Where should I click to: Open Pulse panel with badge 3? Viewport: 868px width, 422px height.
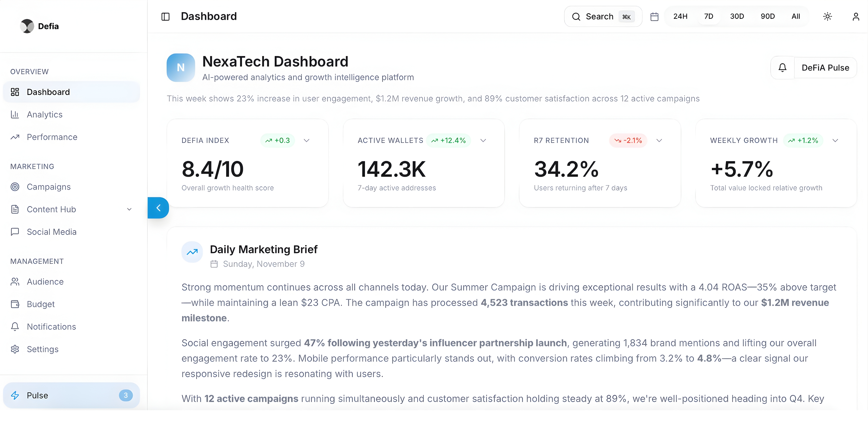point(71,395)
